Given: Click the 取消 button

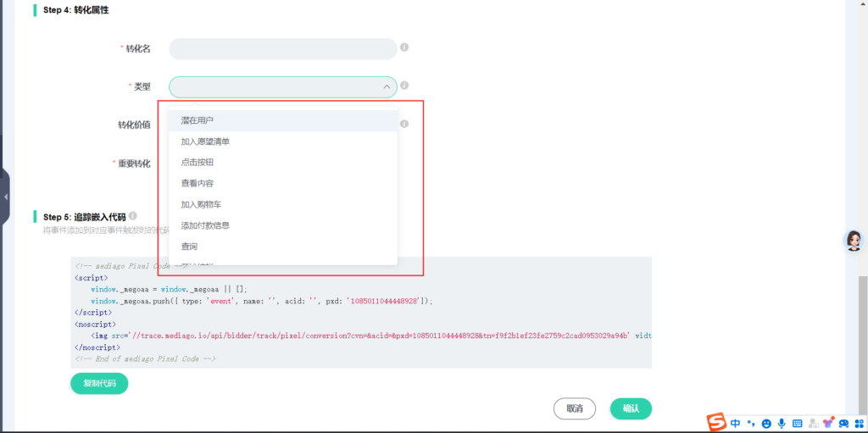Looking at the screenshot, I should click(x=575, y=408).
